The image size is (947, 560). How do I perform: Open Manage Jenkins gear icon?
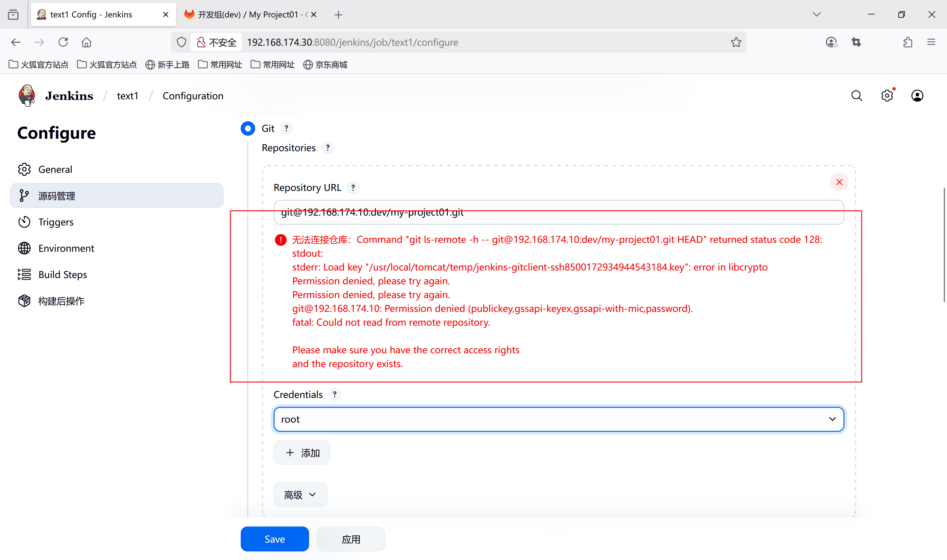886,96
